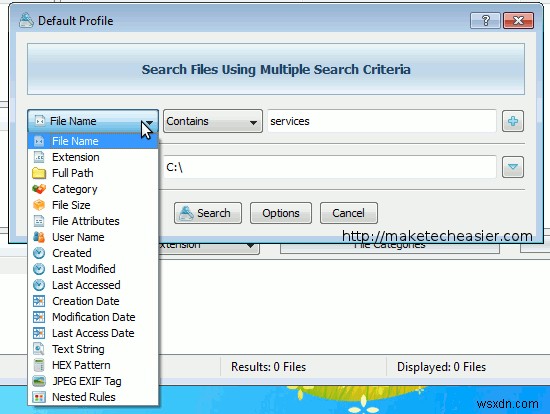Pick the Created entry

click(93, 253)
